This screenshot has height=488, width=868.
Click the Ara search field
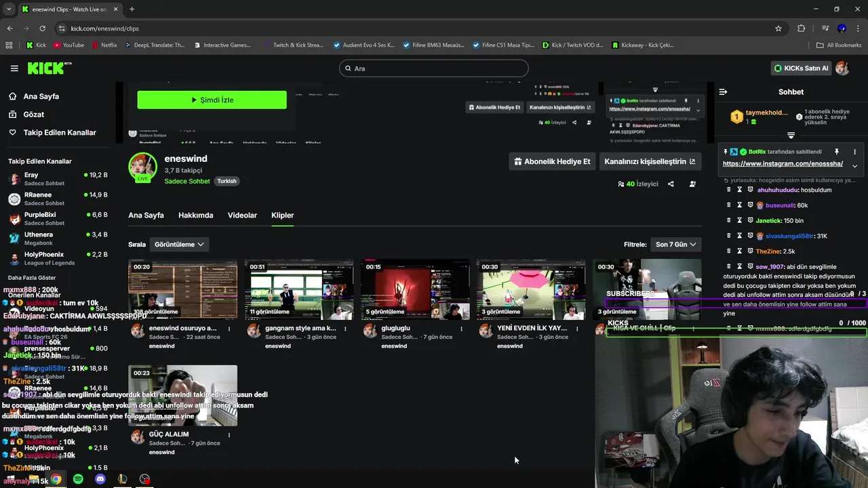(x=433, y=68)
